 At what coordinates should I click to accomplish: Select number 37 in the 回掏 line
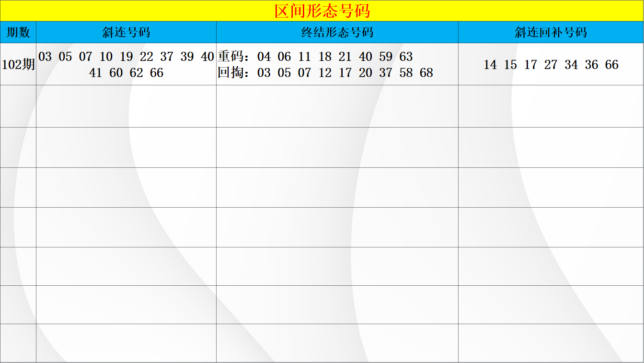pyautogui.click(x=386, y=73)
